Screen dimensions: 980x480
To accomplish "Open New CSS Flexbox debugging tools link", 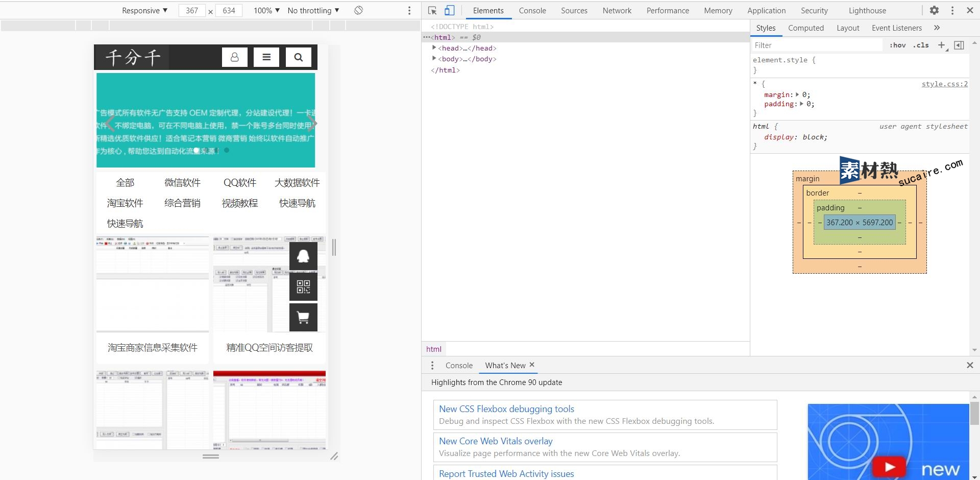I will (506, 409).
